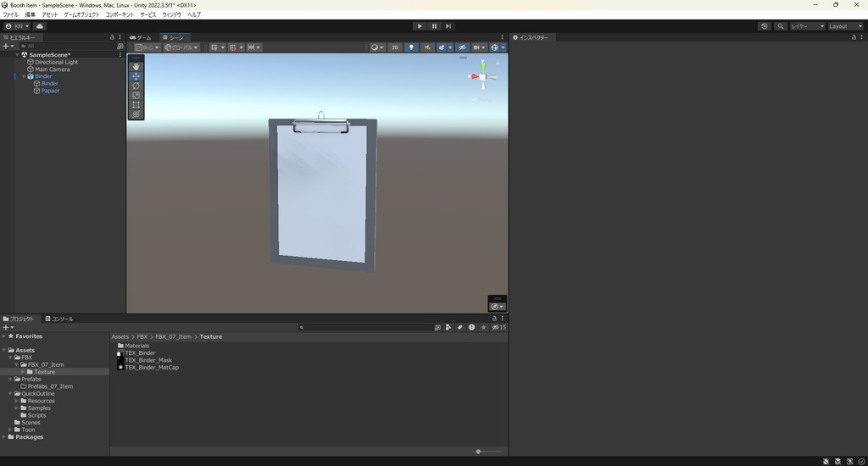This screenshot has width=868, height=466.
Task: Select the Move tool
Action: [136, 75]
